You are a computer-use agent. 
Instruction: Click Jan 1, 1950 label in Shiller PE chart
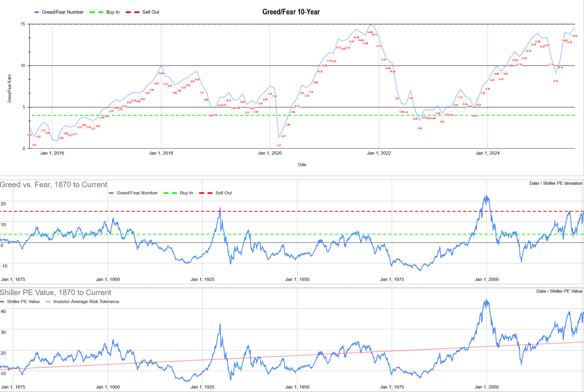(297, 387)
